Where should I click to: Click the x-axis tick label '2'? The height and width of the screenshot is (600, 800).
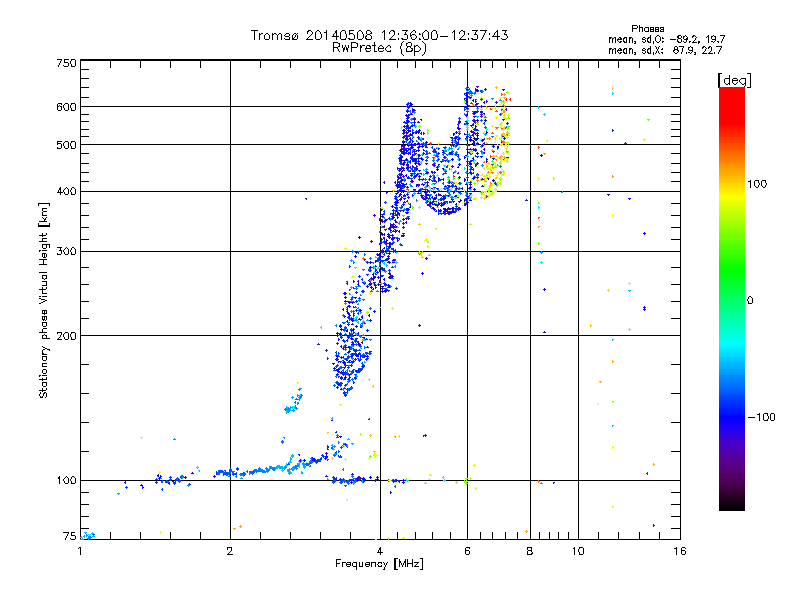click(x=230, y=551)
